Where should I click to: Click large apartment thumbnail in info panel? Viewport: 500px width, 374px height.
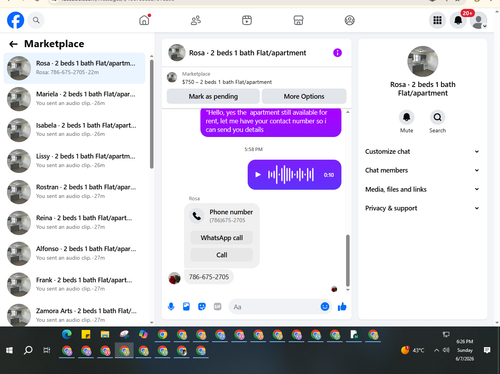coord(423,61)
